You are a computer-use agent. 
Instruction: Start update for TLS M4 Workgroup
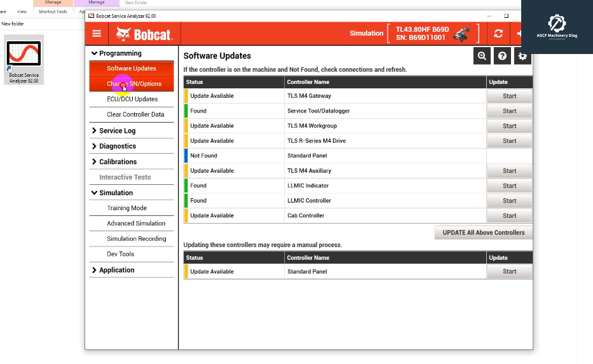pyautogui.click(x=509, y=126)
